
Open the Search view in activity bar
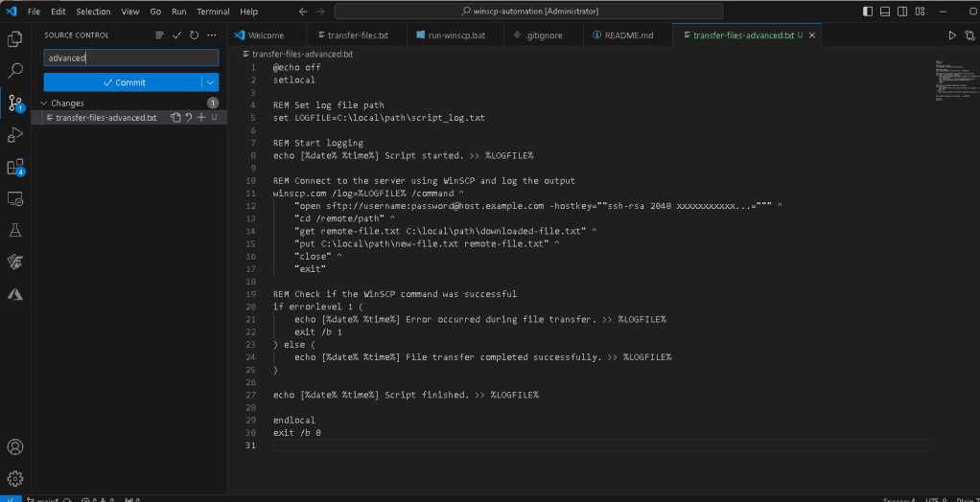15,71
